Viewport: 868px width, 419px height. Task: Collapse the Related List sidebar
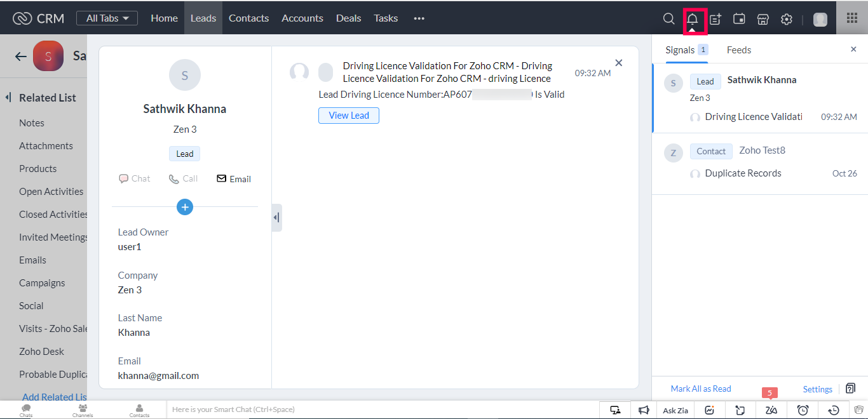pos(8,98)
